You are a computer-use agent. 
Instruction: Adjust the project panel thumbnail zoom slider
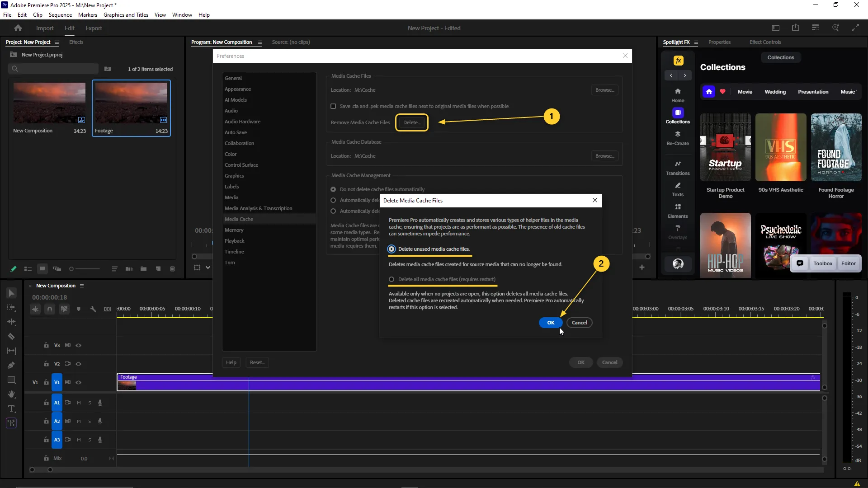click(x=71, y=269)
